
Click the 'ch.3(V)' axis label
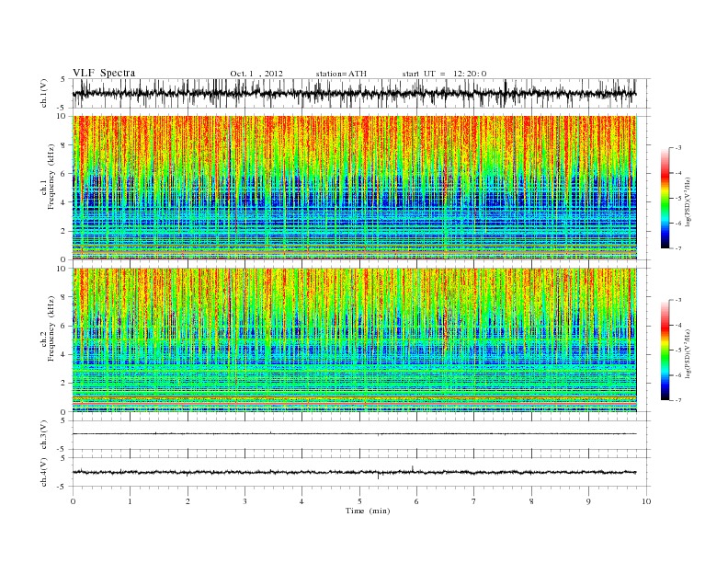[x=44, y=435]
